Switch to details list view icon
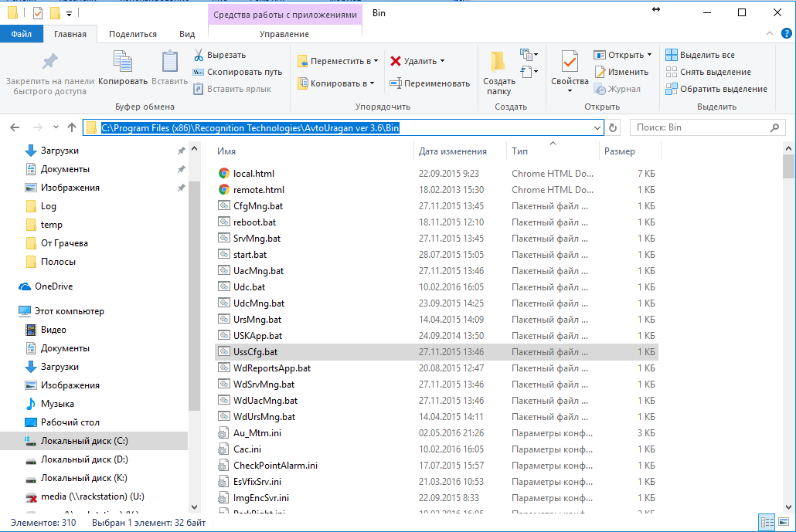 [765, 523]
